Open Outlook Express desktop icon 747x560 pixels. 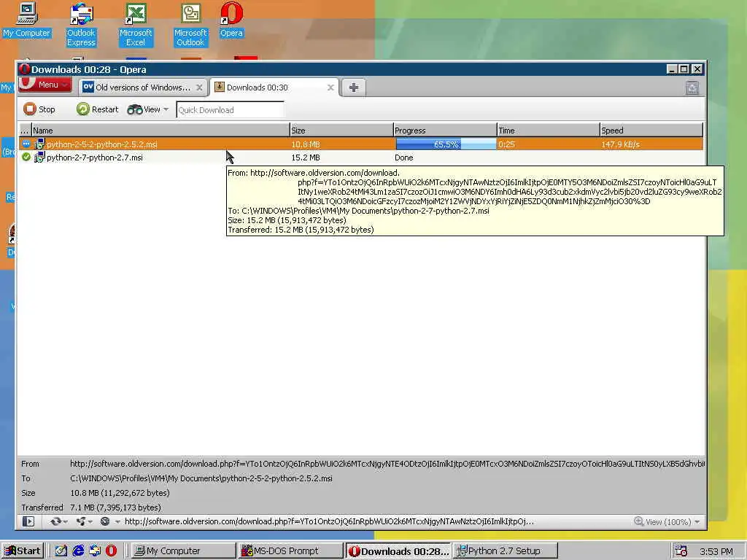81,25
